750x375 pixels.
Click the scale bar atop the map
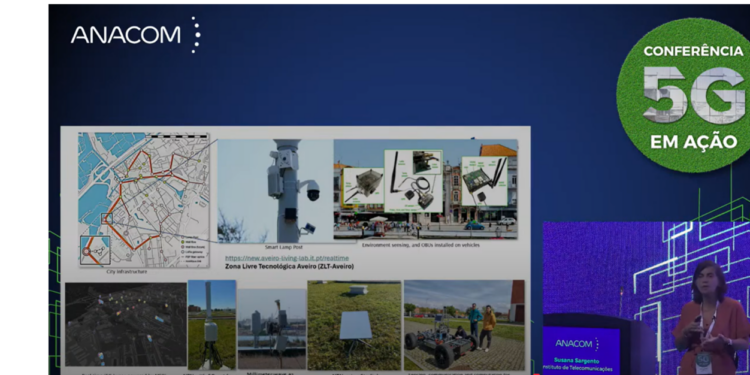[x=176, y=136]
